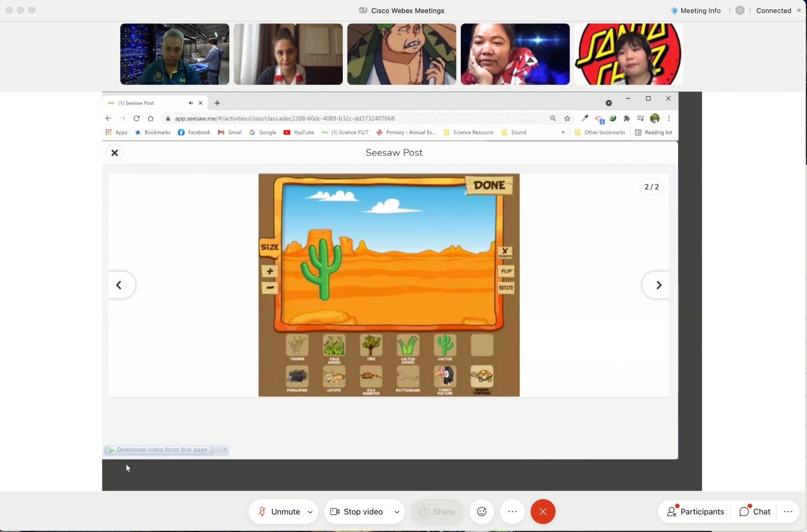Select the Field Grass plant tile
The image size is (807, 532).
[334, 346]
